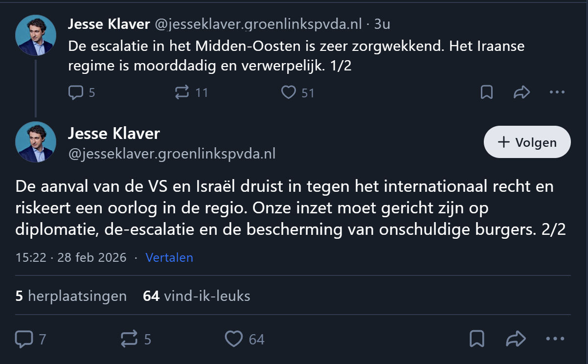Open more options for first post
The height and width of the screenshot is (364, 588).
(557, 92)
